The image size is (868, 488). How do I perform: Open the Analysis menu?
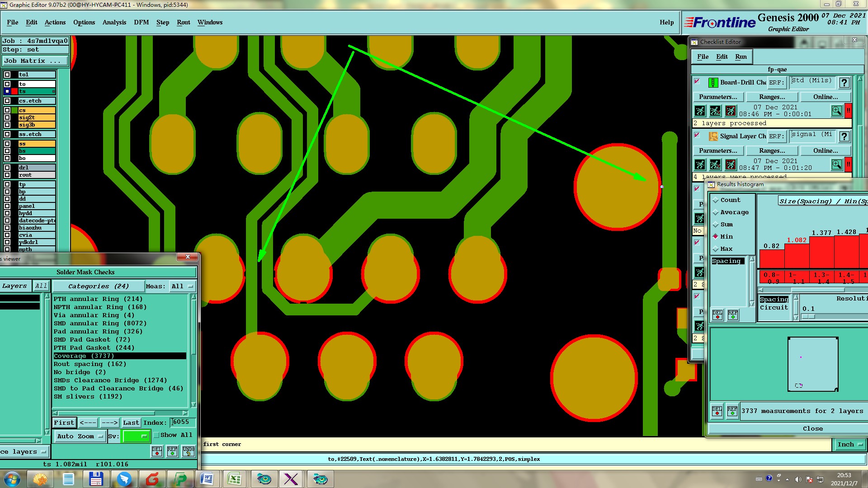point(114,22)
